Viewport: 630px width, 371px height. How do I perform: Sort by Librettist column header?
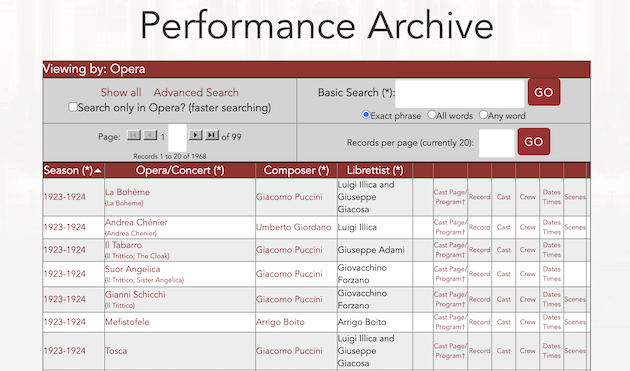(375, 170)
